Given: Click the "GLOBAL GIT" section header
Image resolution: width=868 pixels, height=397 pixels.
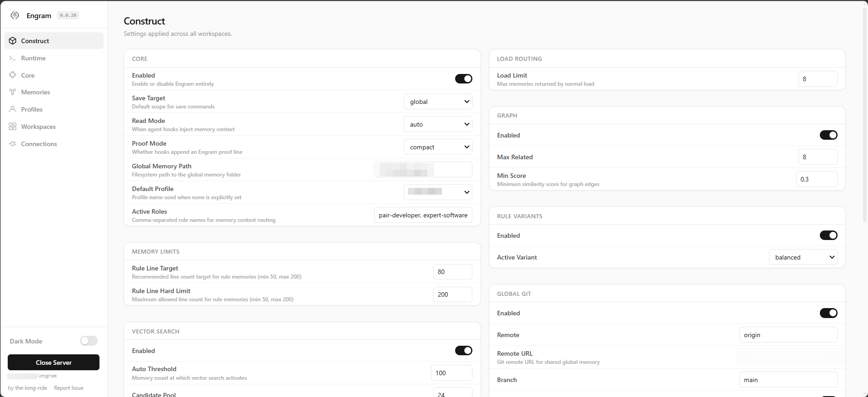Looking at the screenshot, I should pyautogui.click(x=514, y=294).
